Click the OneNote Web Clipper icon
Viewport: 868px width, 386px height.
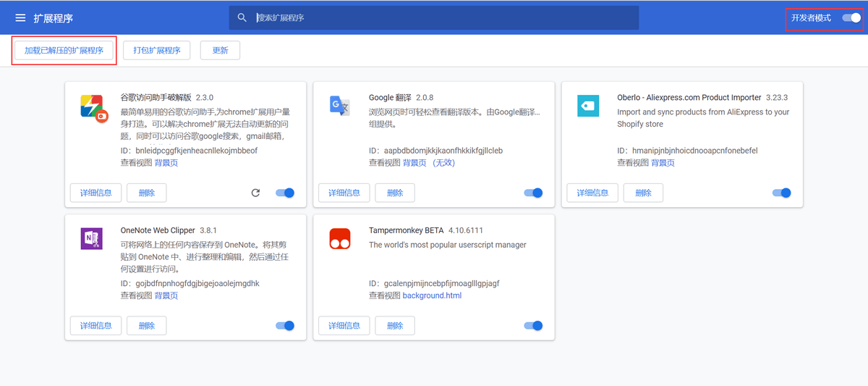coord(92,238)
